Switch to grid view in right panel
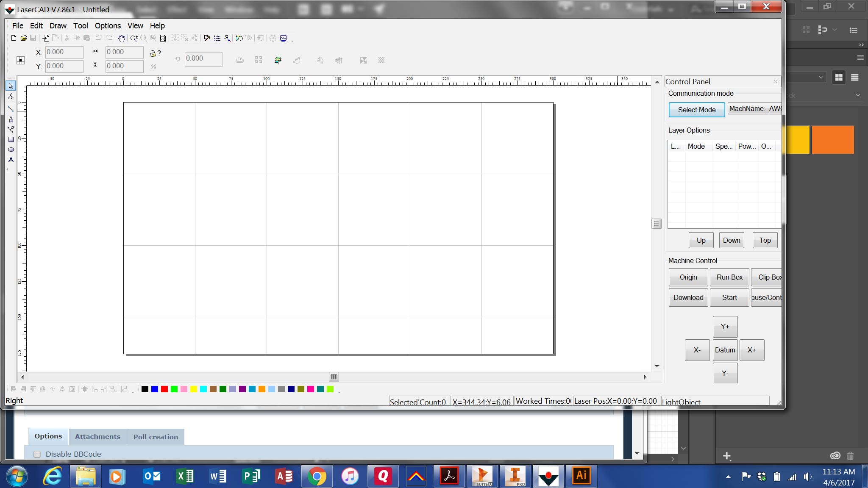This screenshot has width=868, height=488. 838,77
